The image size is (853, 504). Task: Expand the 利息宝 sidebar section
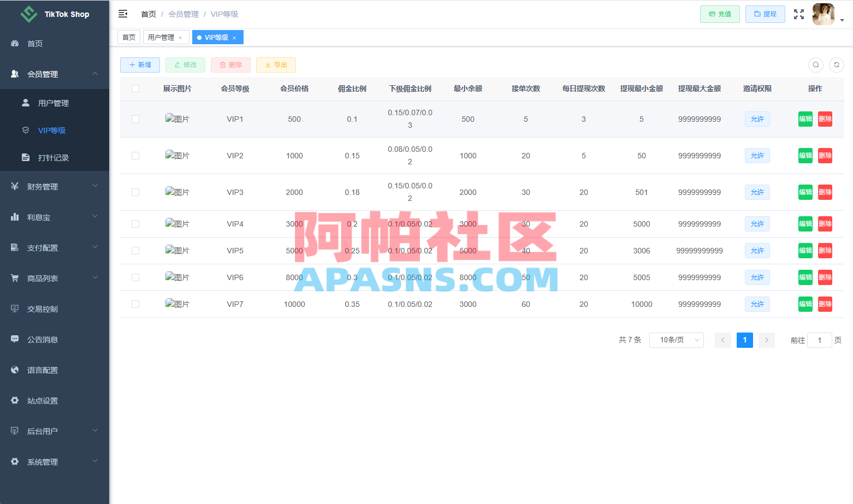(x=55, y=217)
